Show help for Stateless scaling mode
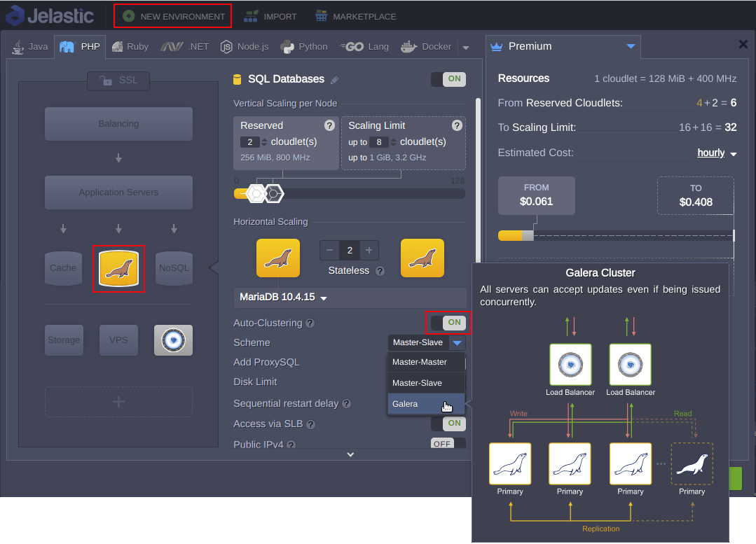756x544 pixels. point(380,271)
